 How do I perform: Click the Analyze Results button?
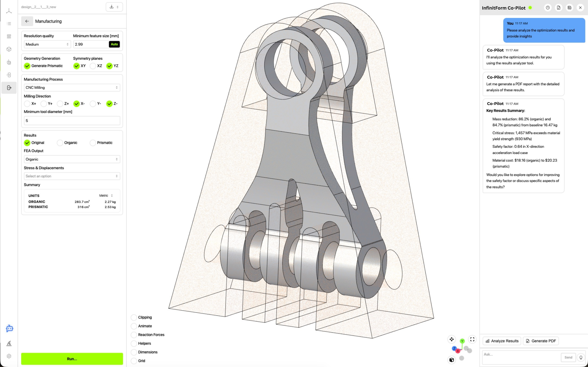pos(502,341)
